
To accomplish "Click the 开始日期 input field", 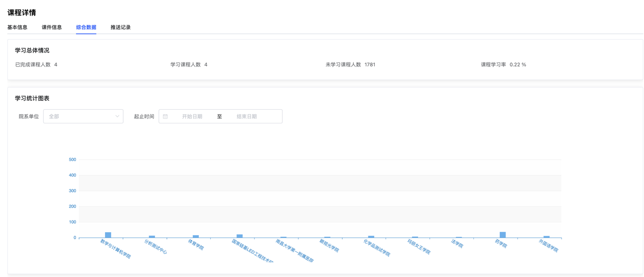I will click(x=192, y=116).
